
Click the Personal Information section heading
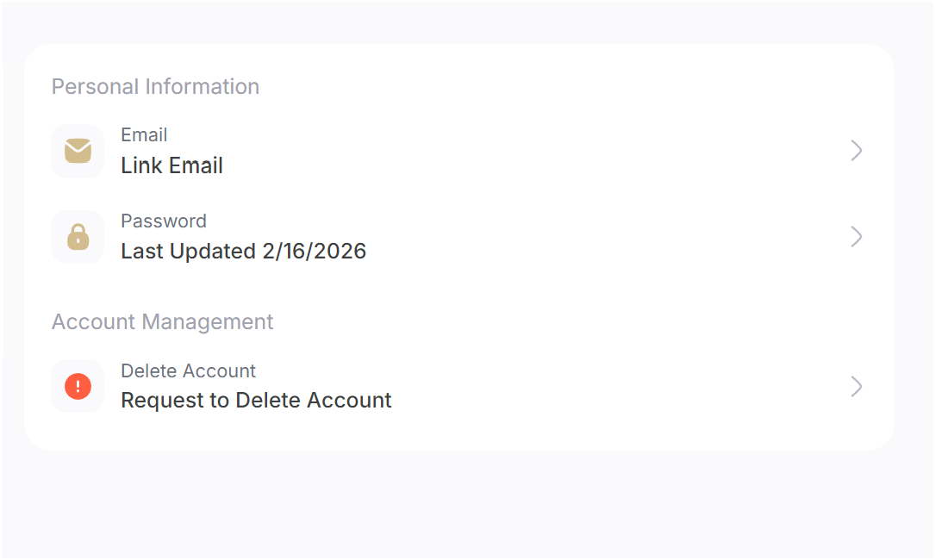point(156,86)
